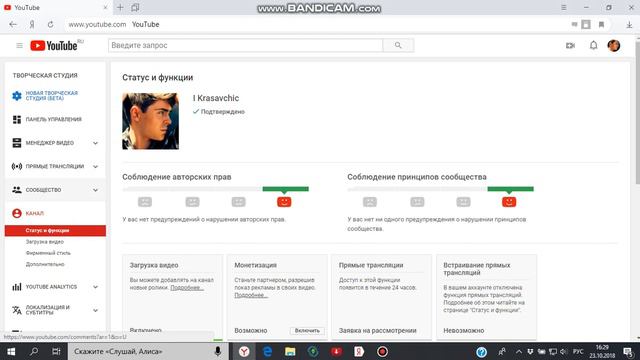
Task: Click the Включить monetization button
Action: 307,331
